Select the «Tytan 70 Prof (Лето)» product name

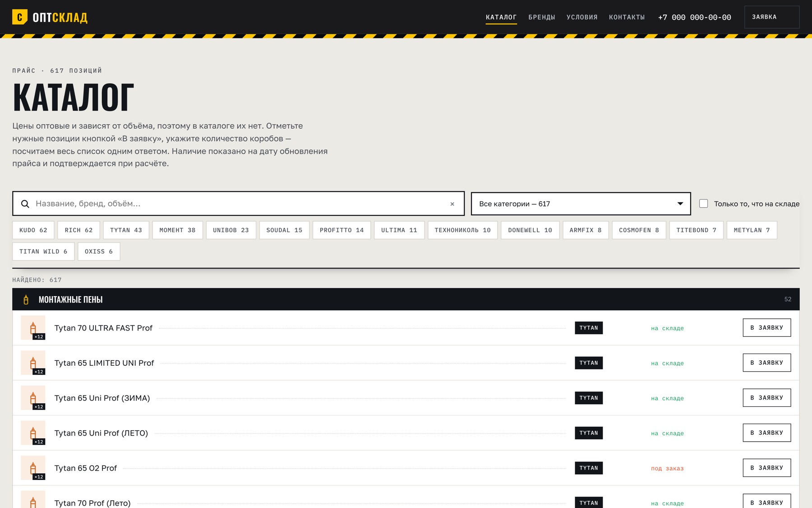tap(92, 503)
